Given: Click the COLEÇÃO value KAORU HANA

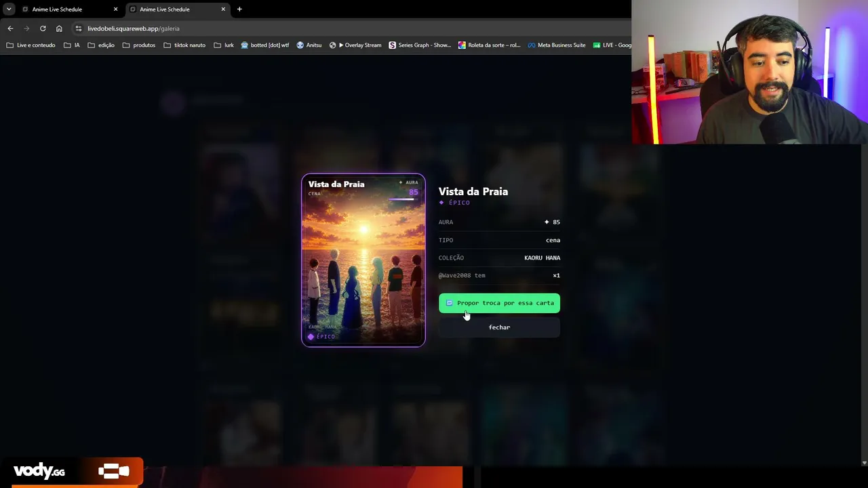Looking at the screenshot, I should click(x=542, y=258).
